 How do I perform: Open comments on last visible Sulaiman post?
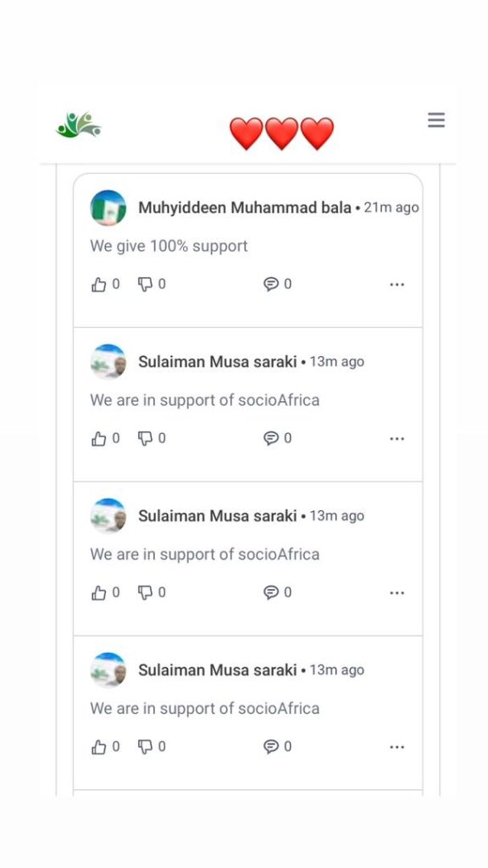[x=271, y=748]
